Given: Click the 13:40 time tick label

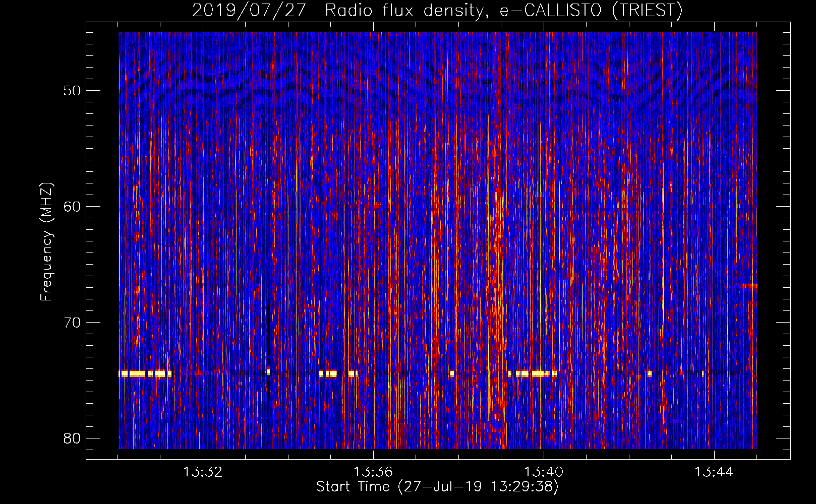Looking at the screenshot, I should (x=544, y=472).
